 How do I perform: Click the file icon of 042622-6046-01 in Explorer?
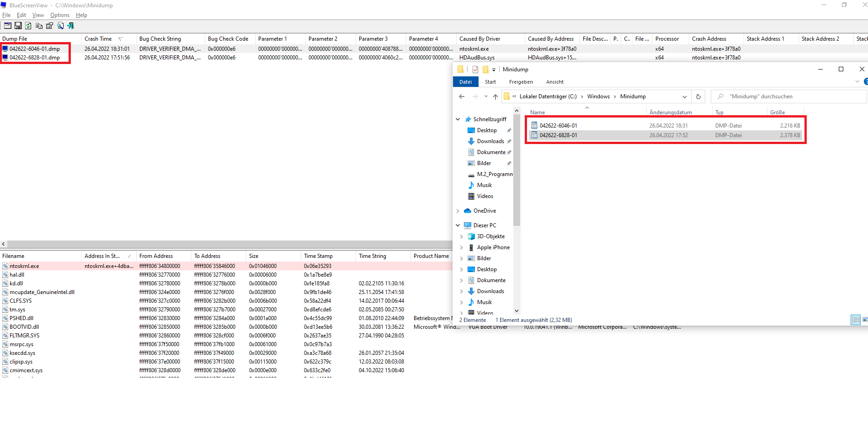point(534,125)
